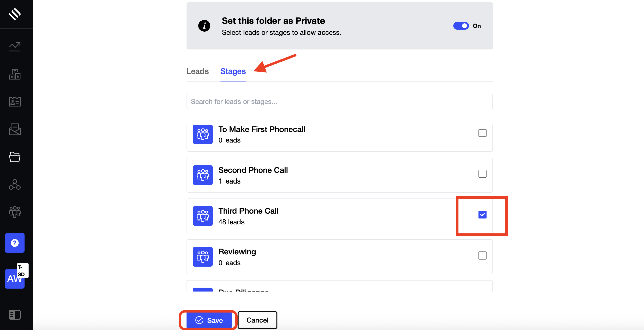Select the Stages tab

click(x=233, y=71)
